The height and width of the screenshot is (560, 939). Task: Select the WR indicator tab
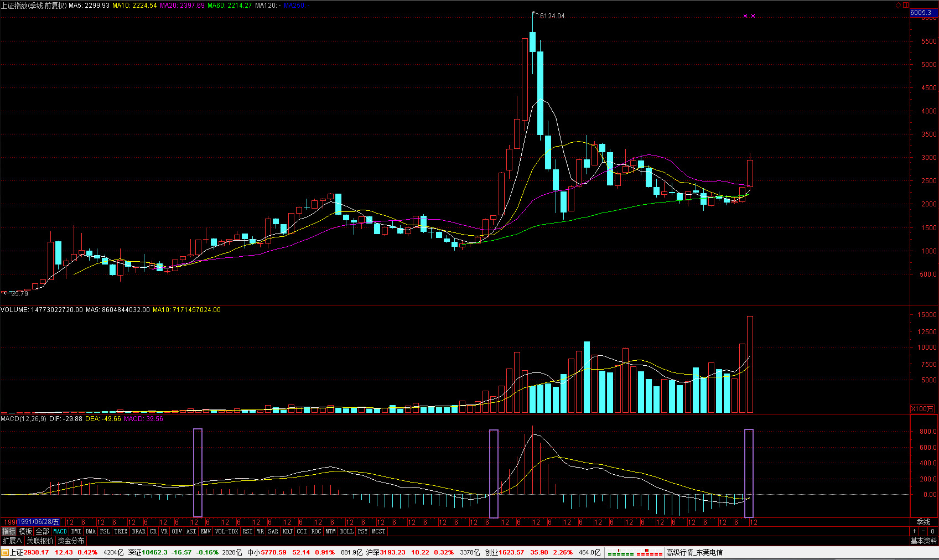261,531
